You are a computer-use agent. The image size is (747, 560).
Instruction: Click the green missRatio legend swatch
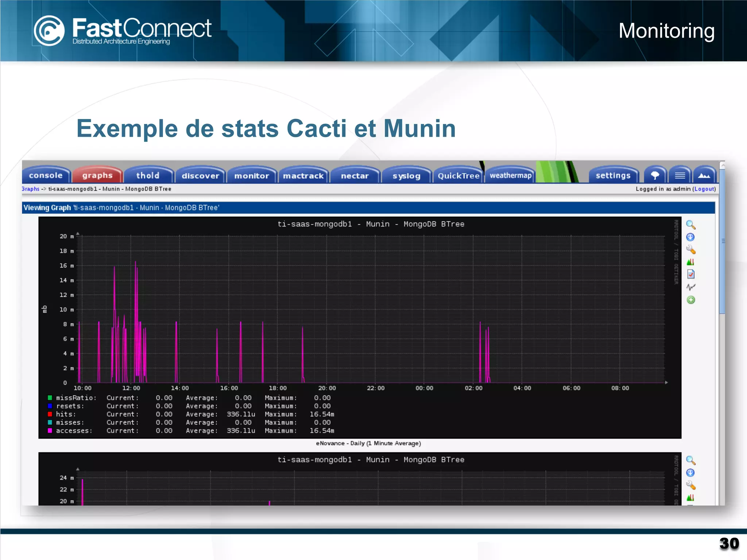click(50, 398)
